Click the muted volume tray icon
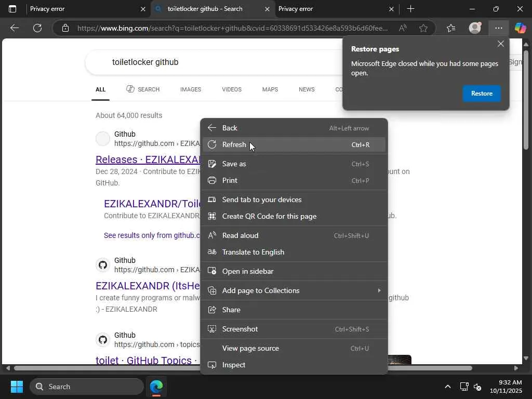This screenshot has width=532, height=399. tap(477, 387)
